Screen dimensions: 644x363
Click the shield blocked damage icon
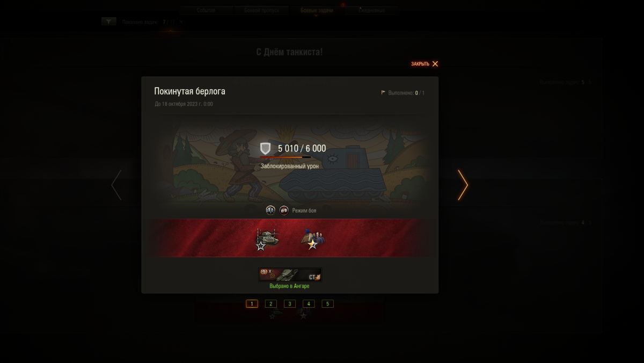click(265, 149)
